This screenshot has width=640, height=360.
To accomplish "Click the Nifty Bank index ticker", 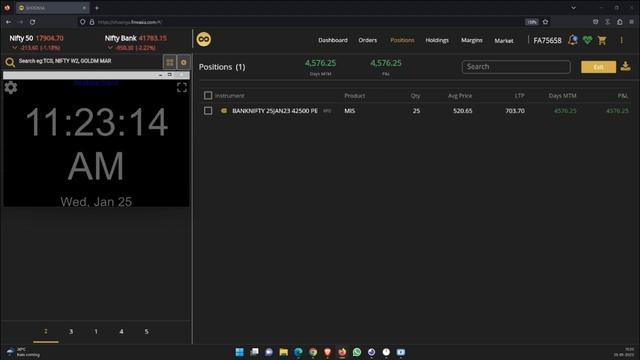I will click(x=136, y=42).
